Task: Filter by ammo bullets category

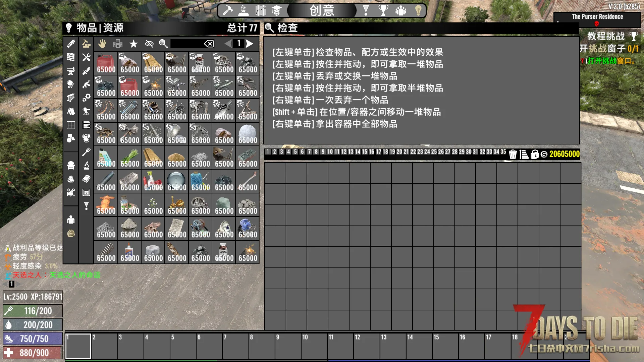Action: coord(86,125)
